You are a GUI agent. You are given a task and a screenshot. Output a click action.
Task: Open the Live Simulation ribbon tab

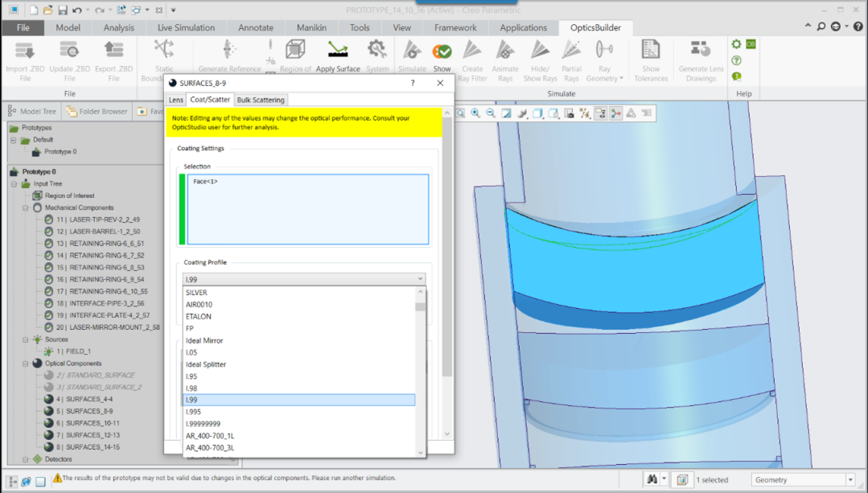186,27
